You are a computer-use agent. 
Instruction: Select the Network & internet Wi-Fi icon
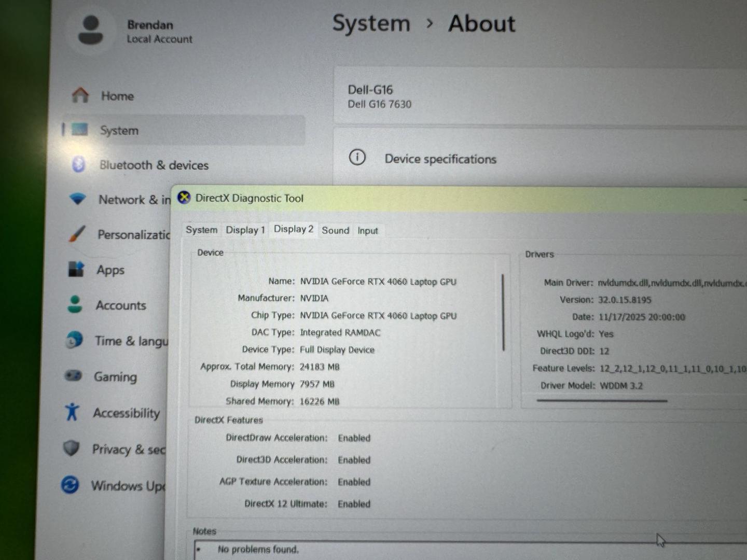78,199
